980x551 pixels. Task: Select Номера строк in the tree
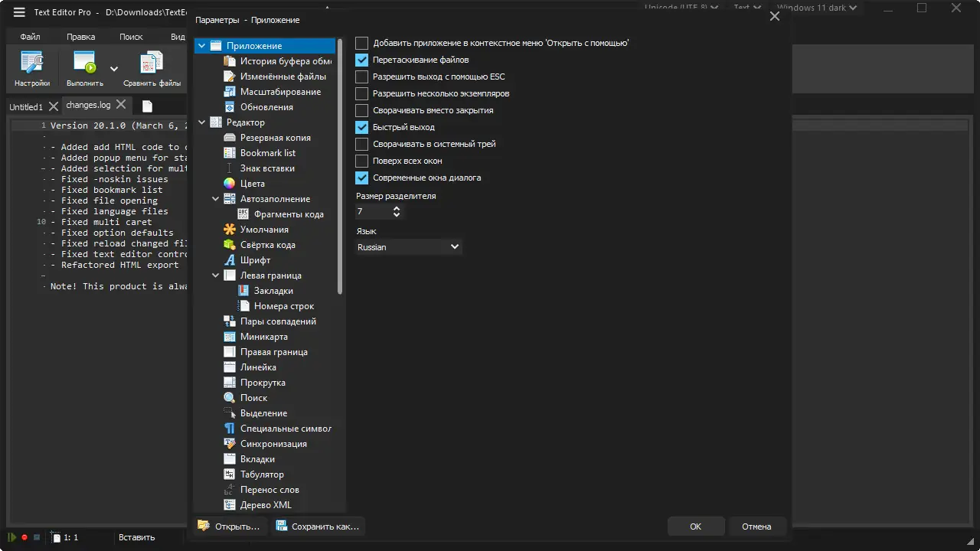284,306
